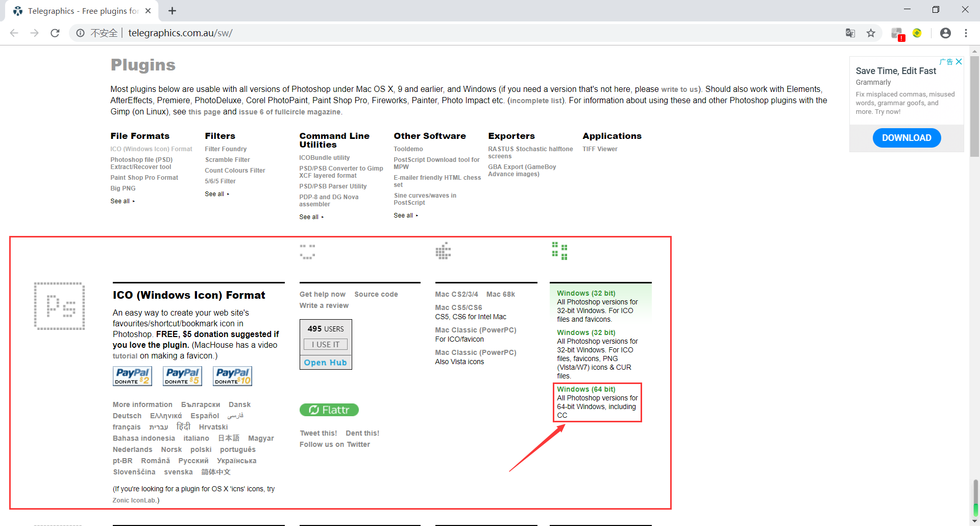Click the green Windows platform icon

pyautogui.click(x=560, y=251)
